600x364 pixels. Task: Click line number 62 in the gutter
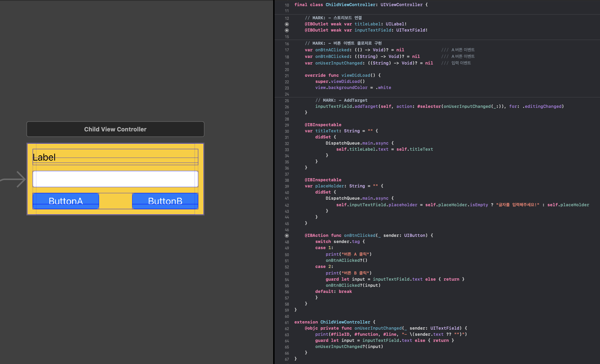(x=287, y=329)
